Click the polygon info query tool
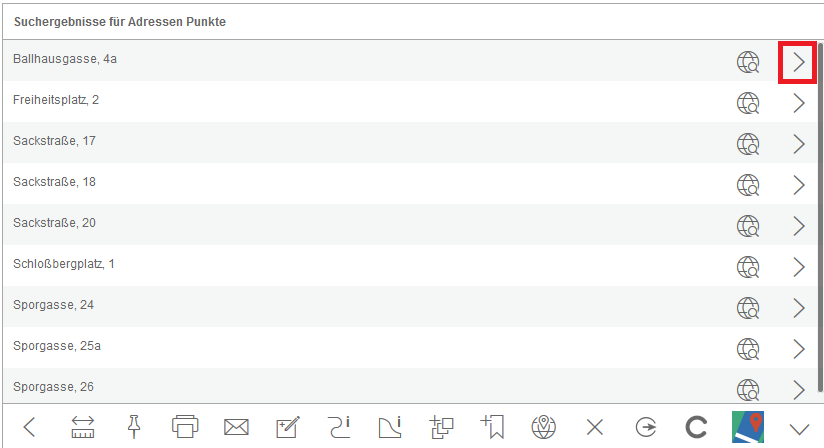The image size is (824, 448). [x=390, y=427]
